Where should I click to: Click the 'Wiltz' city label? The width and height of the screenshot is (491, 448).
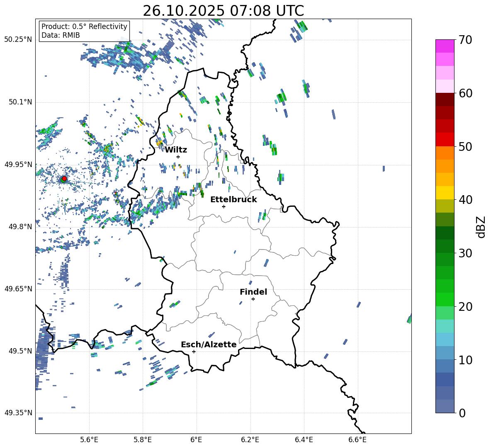176,150
